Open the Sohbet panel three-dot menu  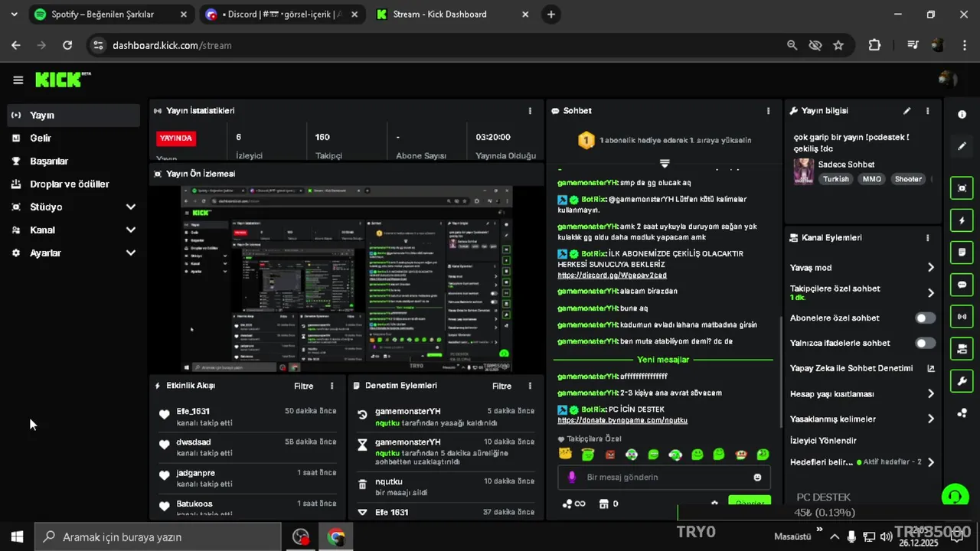[x=768, y=111]
